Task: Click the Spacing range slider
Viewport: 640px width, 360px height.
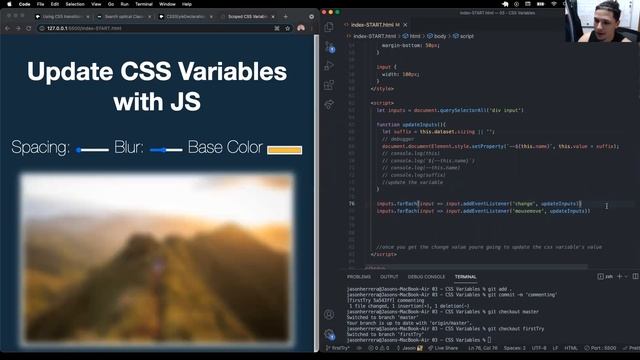Action: (x=92, y=150)
